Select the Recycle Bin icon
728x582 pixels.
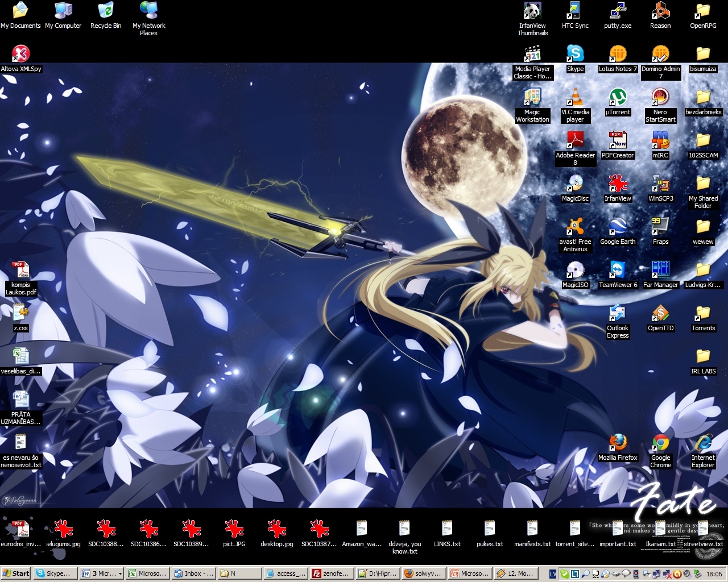click(x=106, y=15)
